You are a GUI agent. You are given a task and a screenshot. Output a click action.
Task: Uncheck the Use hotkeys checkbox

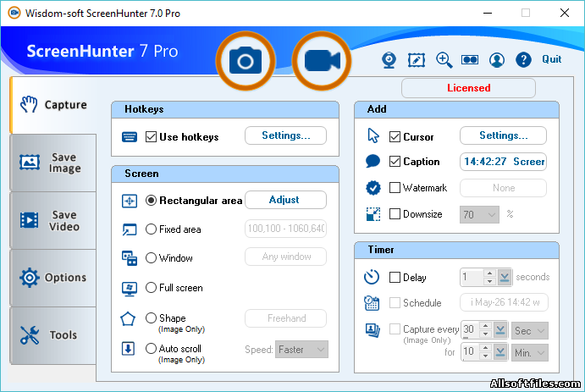(151, 137)
